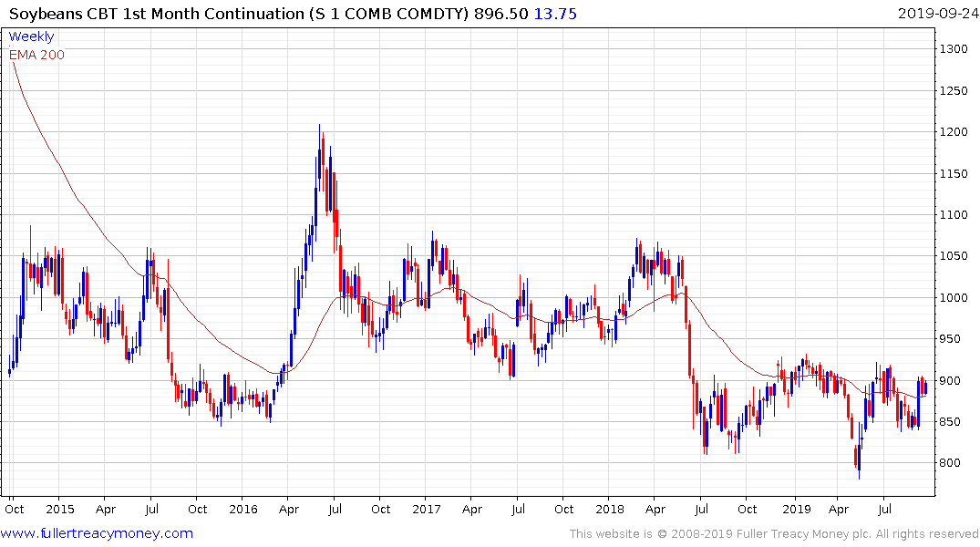
Task: Click the 1250 price axis label
Action: (954, 90)
